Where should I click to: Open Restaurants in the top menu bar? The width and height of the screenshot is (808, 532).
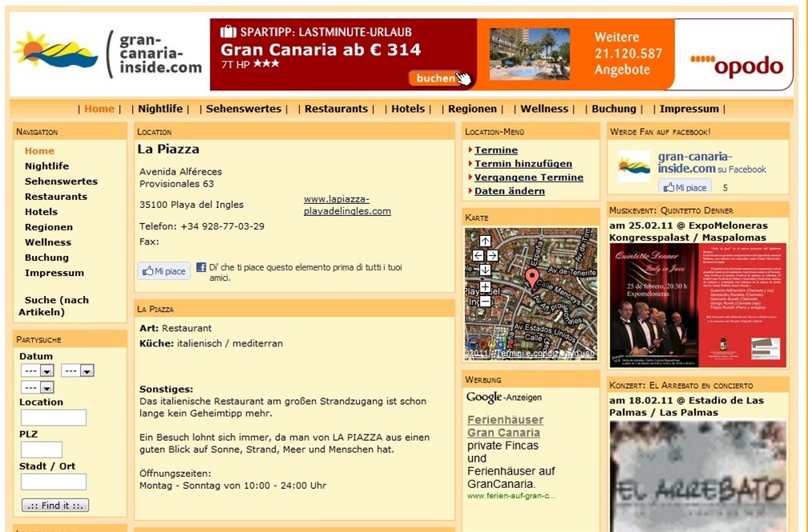[x=336, y=109]
